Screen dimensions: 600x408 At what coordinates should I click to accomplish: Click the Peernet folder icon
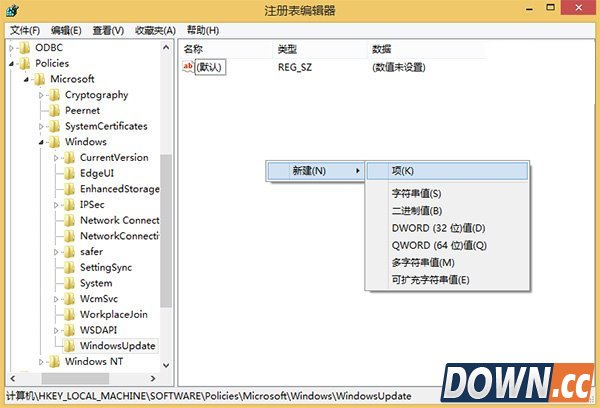tap(55, 111)
